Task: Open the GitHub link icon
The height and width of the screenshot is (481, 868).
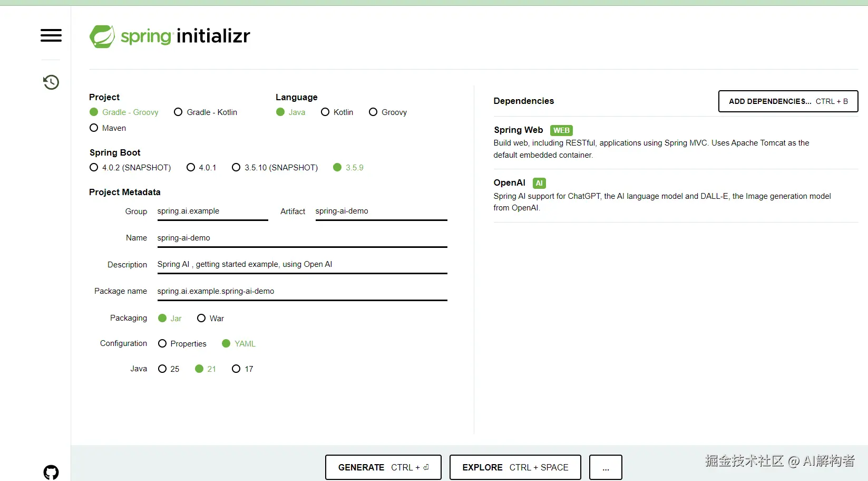Action: pyautogui.click(x=51, y=472)
